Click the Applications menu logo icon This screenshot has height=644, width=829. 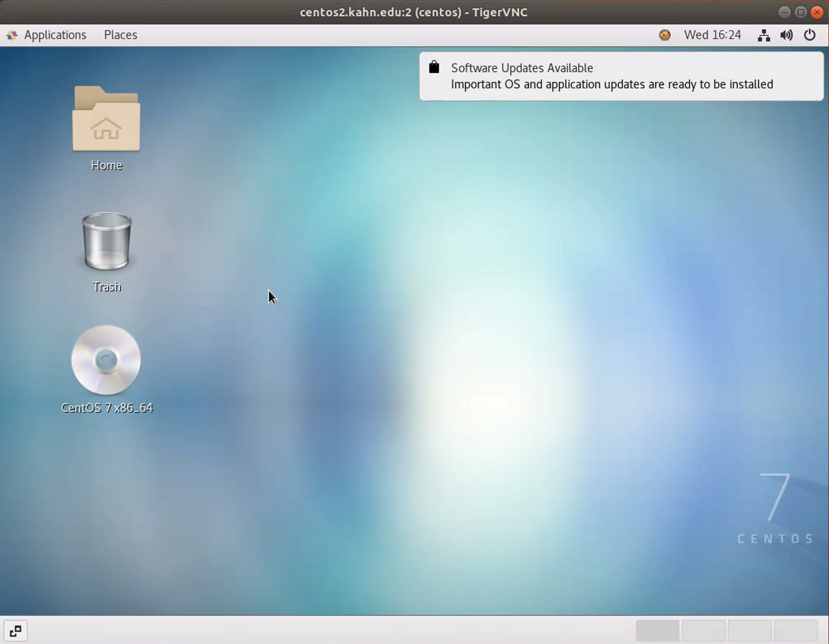[12, 35]
